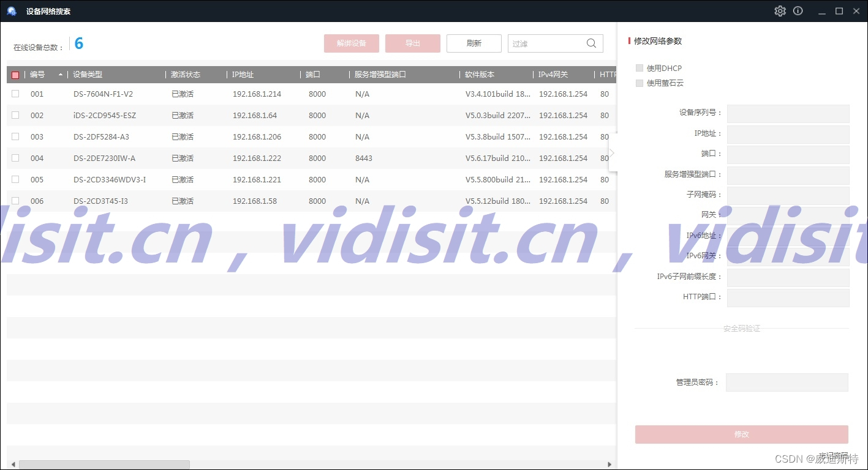Image resolution: width=868 pixels, height=470 pixels.
Task: Click the scrollbar right arrow
Action: [x=609, y=464]
